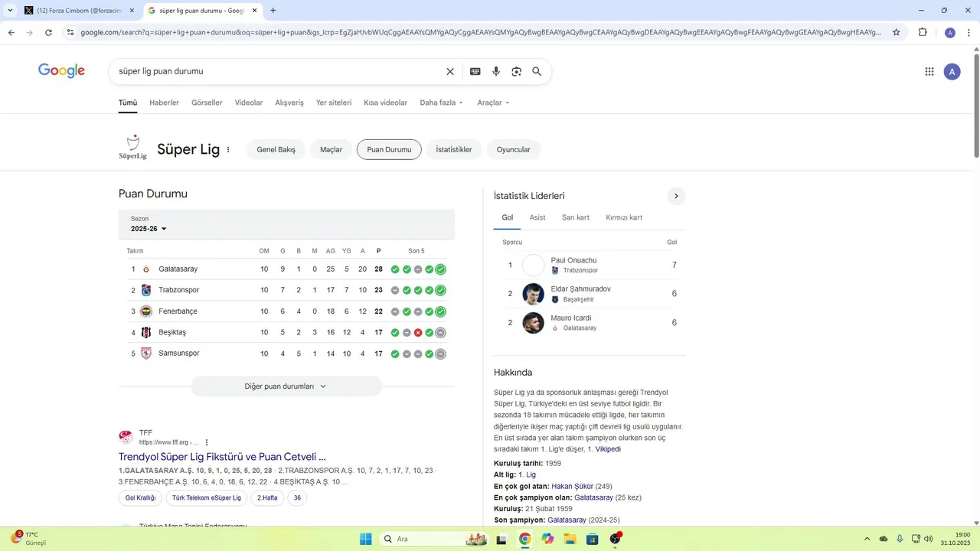
Task: Select the İstatistikler chip
Action: pyautogui.click(x=454, y=149)
